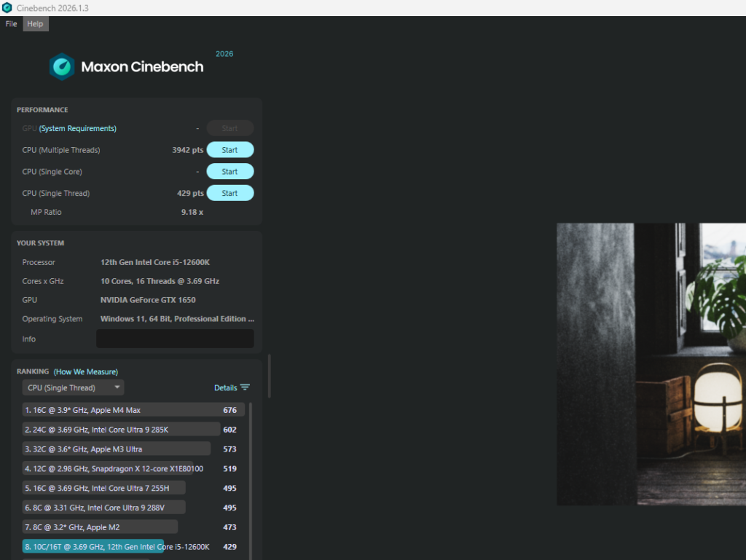
Task: Start the CPU Single Core benchmark
Action: 229,172
